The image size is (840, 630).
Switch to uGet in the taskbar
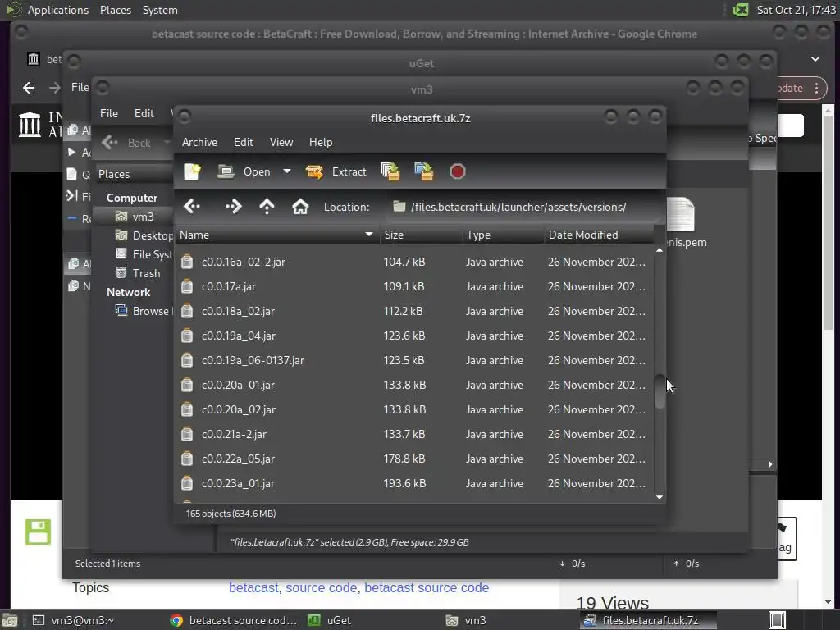330,620
